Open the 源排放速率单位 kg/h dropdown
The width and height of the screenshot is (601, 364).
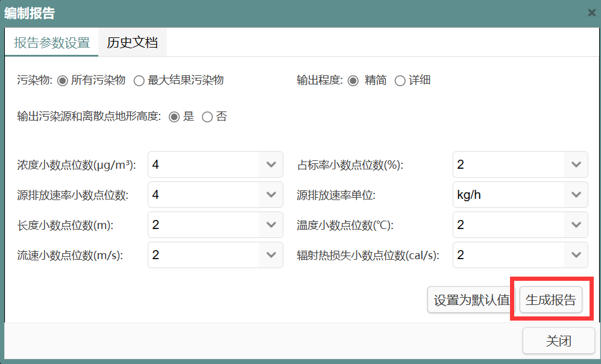coord(576,195)
